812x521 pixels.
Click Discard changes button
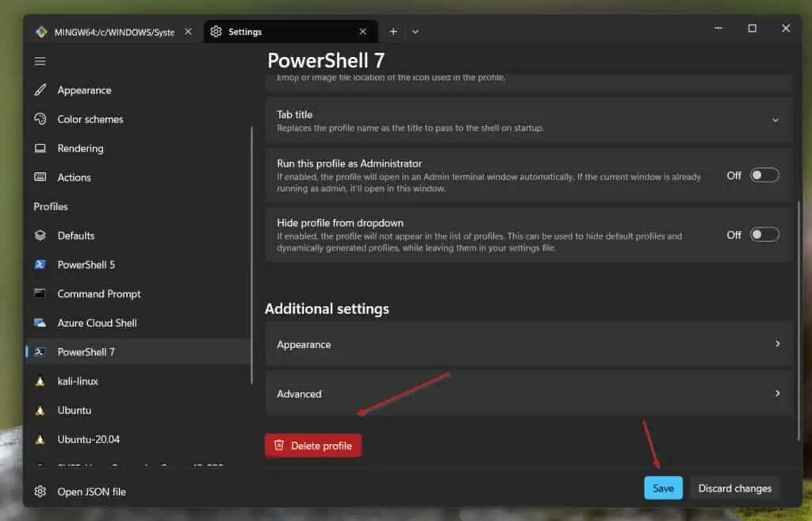[x=734, y=488]
